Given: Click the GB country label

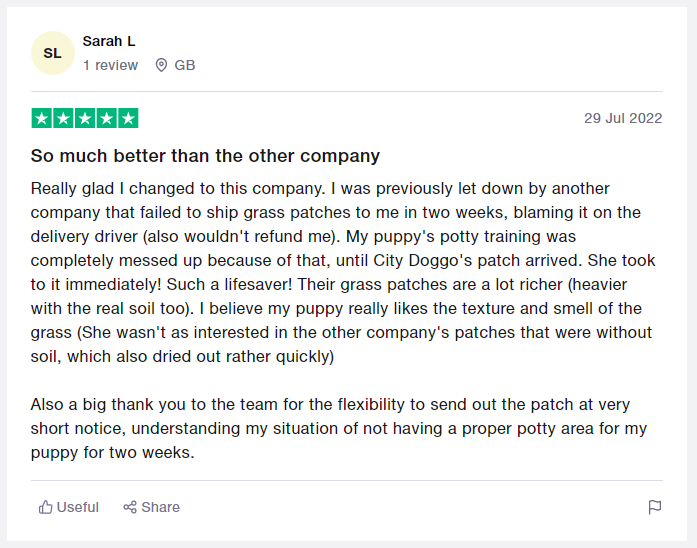Looking at the screenshot, I should pyautogui.click(x=185, y=65).
